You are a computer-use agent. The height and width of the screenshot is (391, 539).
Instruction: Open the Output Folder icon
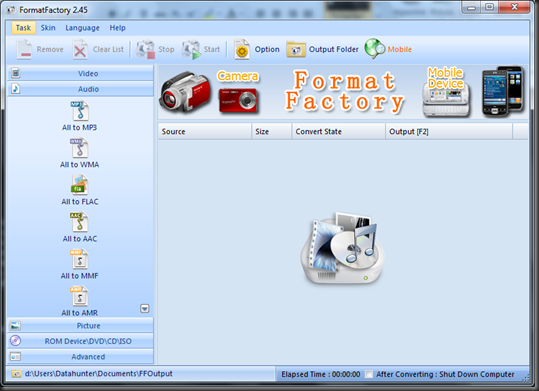tap(296, 50)
